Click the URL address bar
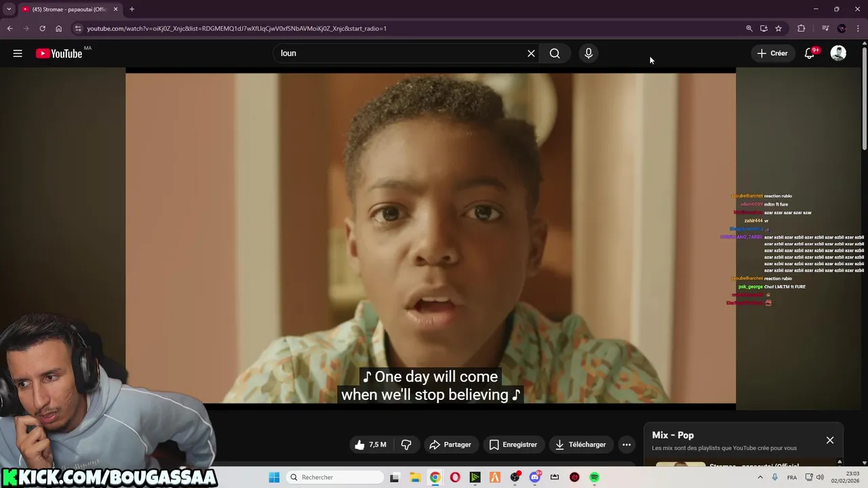The width and height of the screenshot is (868, 488). (407, 28)
